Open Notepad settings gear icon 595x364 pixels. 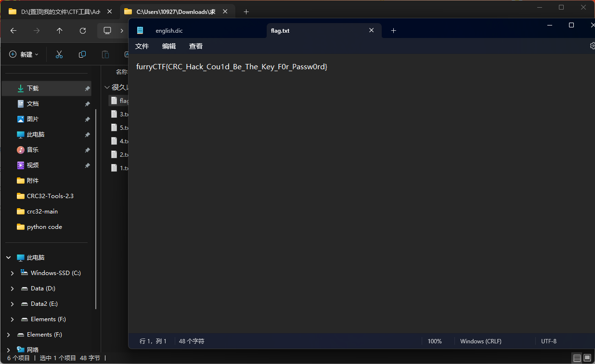(x=592, y=46)
